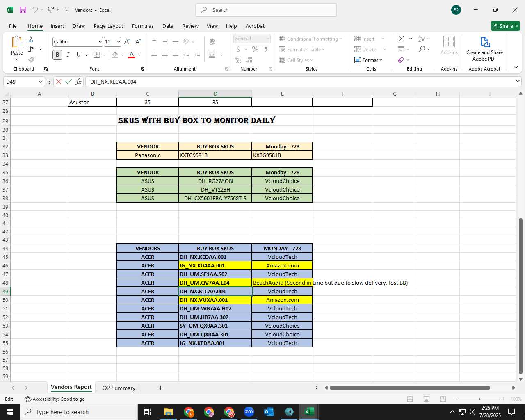
Task: Toggle Italic formatting
Action: pos(68,55)
